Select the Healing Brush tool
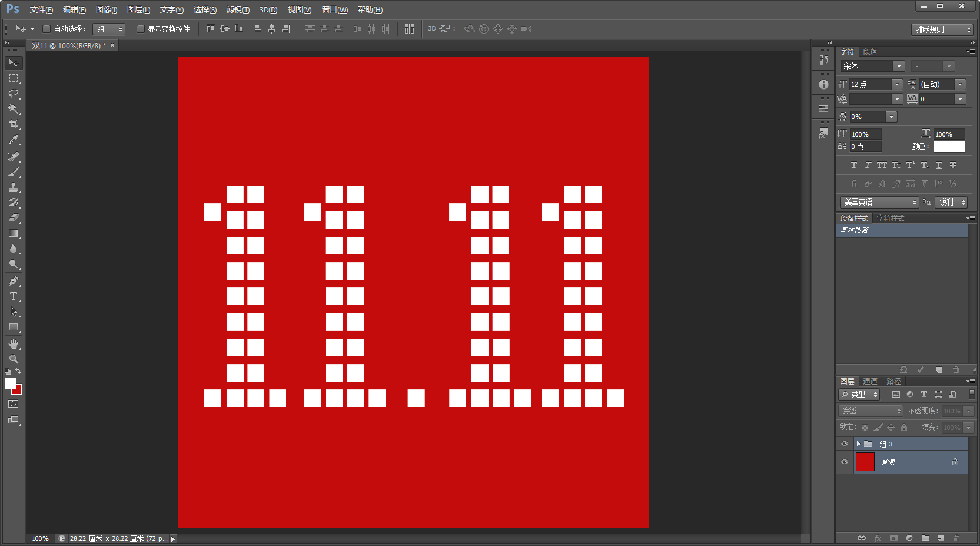The image size is (980, 546). click(13, 157)
